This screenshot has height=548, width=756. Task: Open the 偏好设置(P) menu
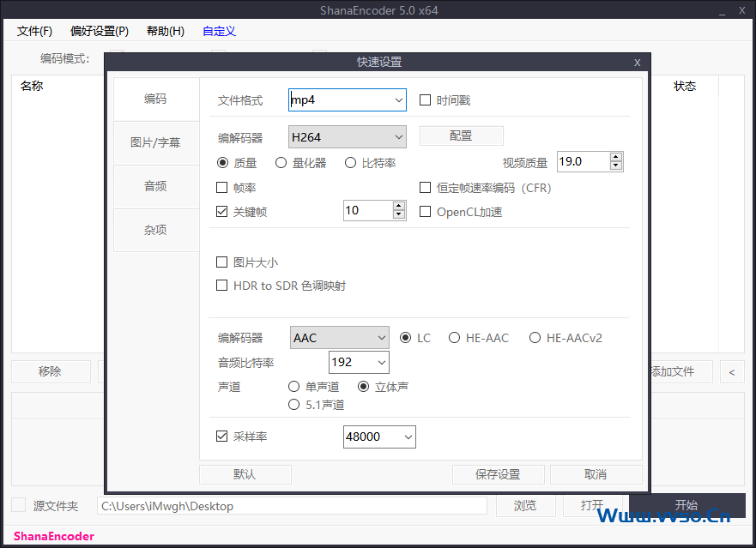point(100,31)
